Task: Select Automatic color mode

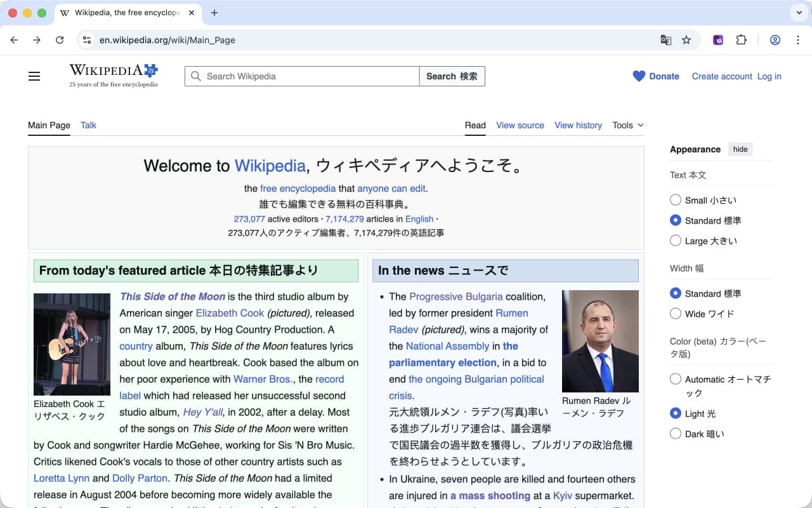Action: coord(676,379)
